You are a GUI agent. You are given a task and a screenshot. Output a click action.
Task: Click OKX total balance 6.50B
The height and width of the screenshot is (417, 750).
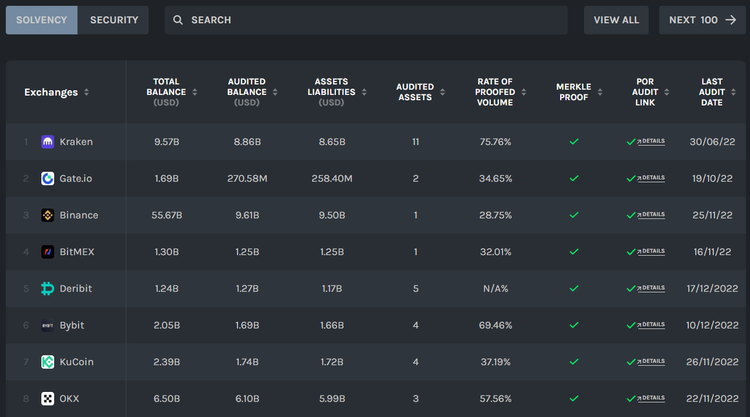166,398
